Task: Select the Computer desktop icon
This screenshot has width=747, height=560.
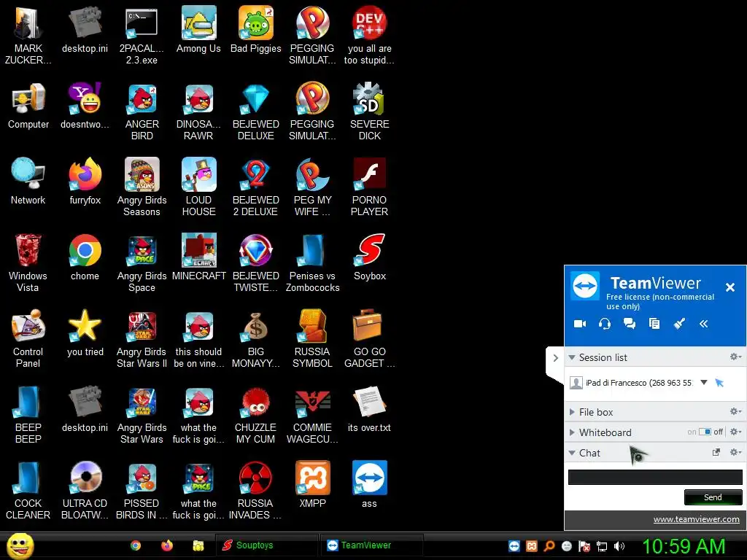Action: (x=28, y=106)
